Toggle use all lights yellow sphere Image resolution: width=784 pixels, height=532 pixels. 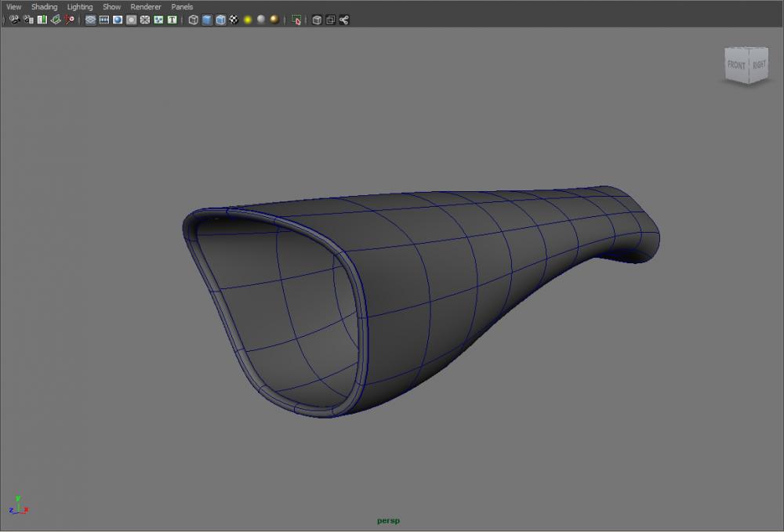(248, 20)
